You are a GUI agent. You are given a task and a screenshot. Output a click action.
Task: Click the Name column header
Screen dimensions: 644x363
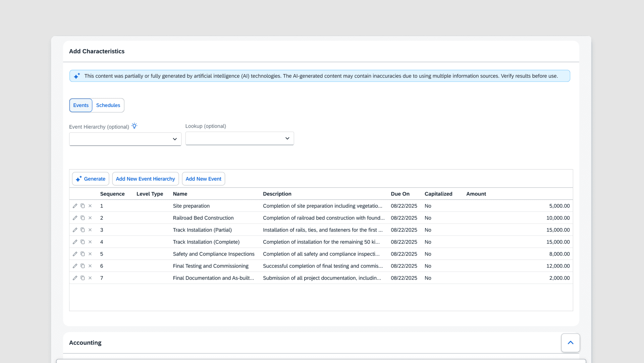[180, 194]
